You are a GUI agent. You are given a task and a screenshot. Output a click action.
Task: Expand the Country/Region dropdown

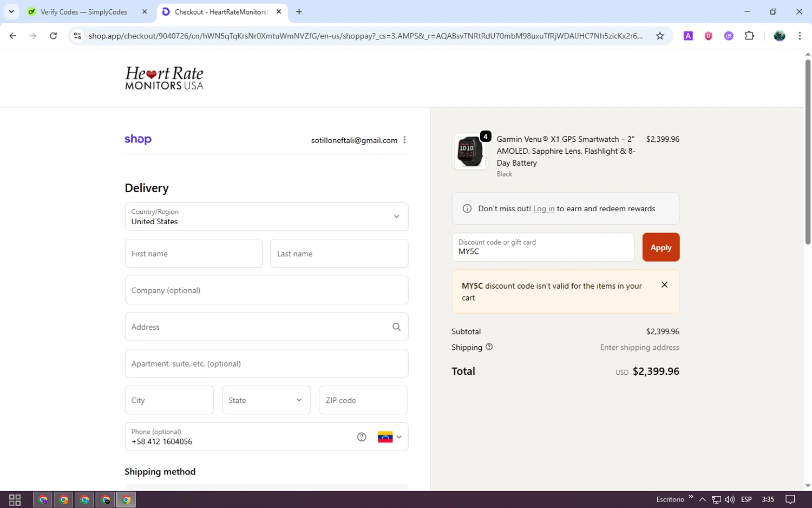pyautogui.click(x=266, y=217)
